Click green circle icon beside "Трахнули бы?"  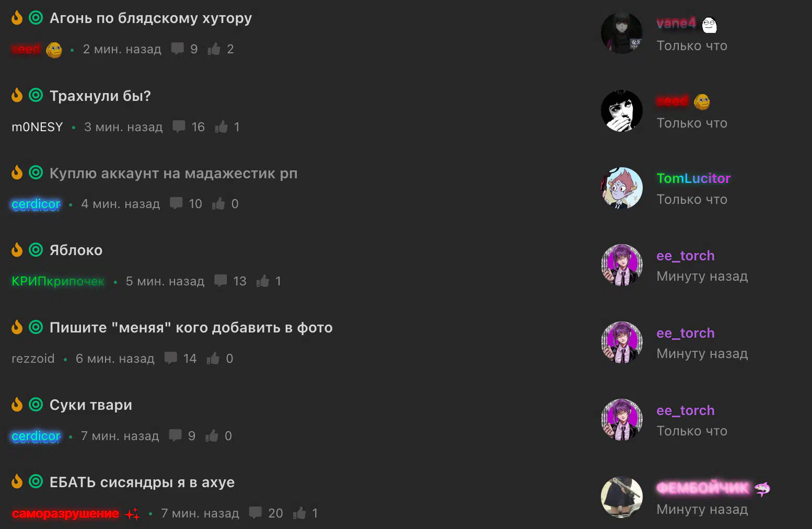[x=36, y=95]
